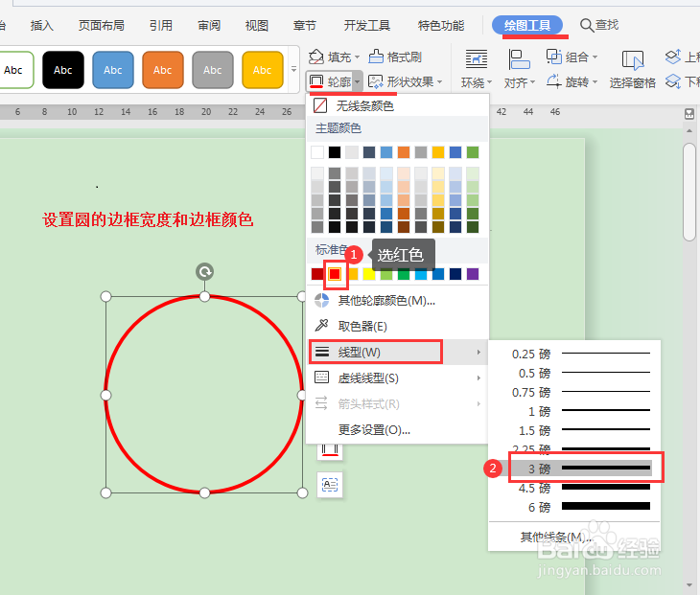Image resolution: width=700 pixels, height=595 pixels.
Task: Apply the gray Abc shape style
Action: coord(213,70)
